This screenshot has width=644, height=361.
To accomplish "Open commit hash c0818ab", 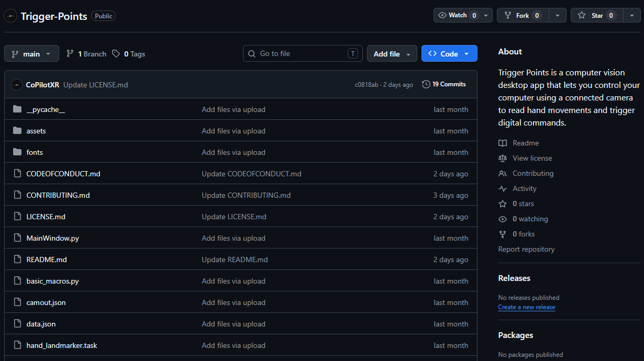I will point(367,85).
